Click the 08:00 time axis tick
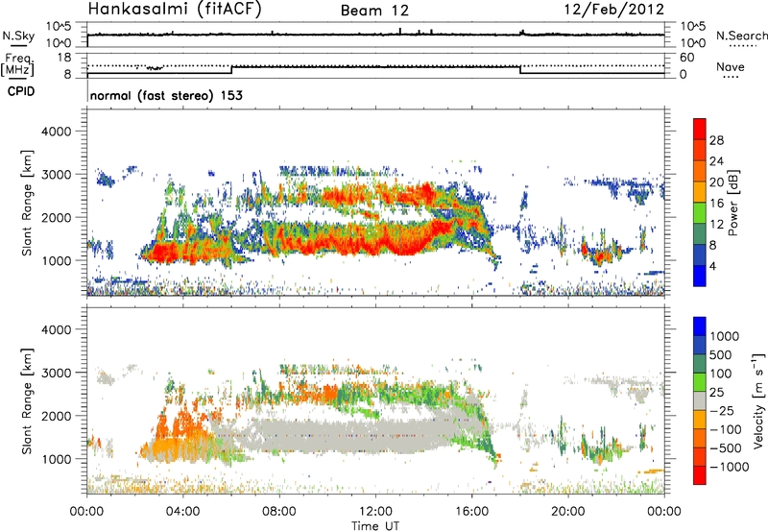Viewport: 768px width, 532px height. (279, 512)
